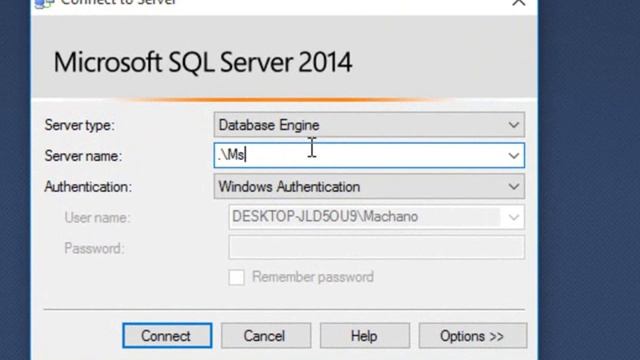Open Help for connecting to server

click(x=364, y=336)
